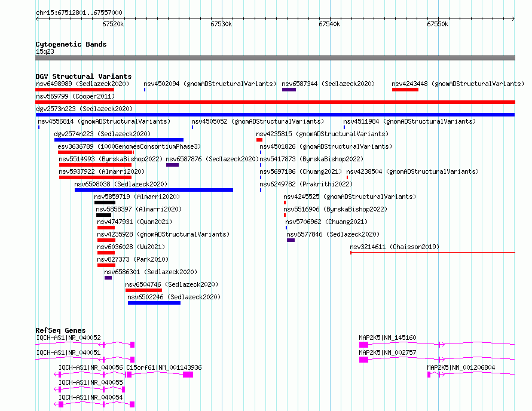Click the nsv4556814 variant label

click(x=104, y=121)
